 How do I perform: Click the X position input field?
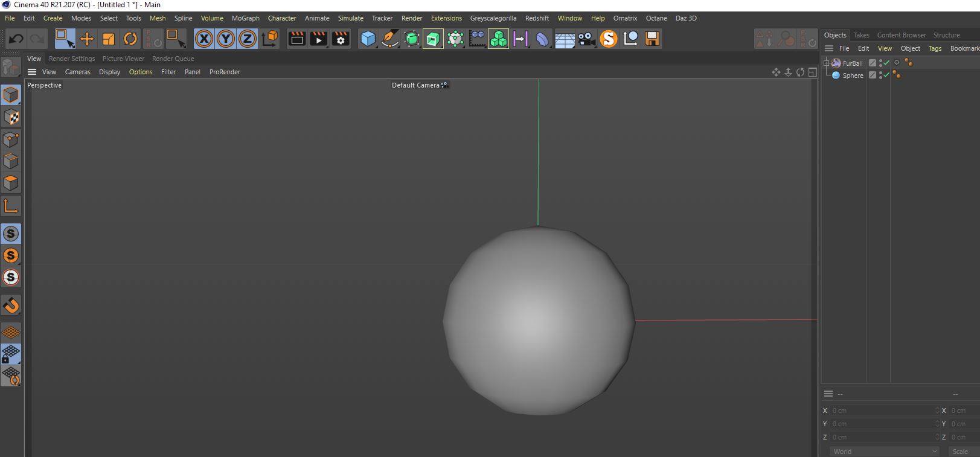pos(882,411)
